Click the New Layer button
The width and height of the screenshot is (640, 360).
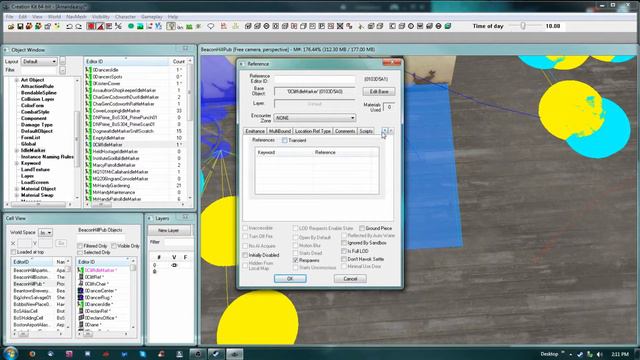[169, 231]
